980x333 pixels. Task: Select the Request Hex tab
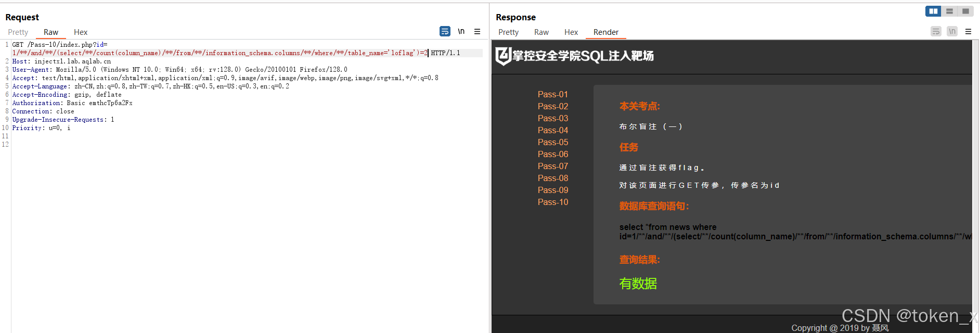81,32
